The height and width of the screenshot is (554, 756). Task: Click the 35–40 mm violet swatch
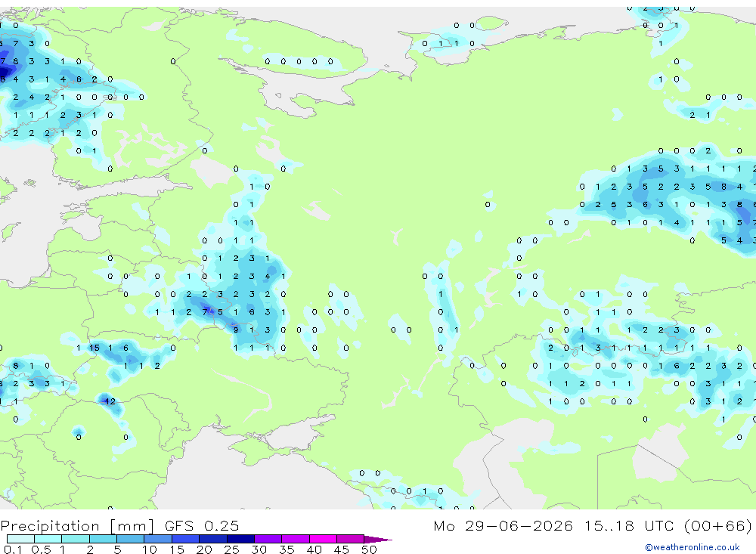[295, 539]
